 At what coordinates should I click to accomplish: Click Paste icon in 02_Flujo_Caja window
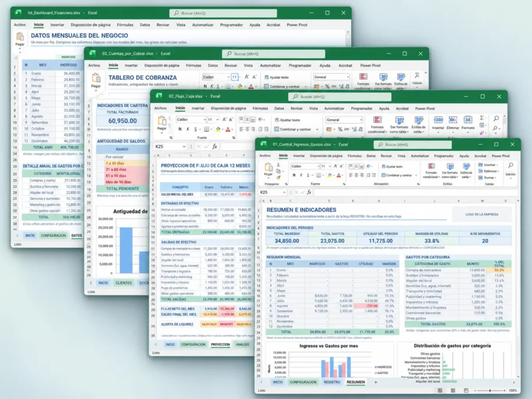click(162, 121)
